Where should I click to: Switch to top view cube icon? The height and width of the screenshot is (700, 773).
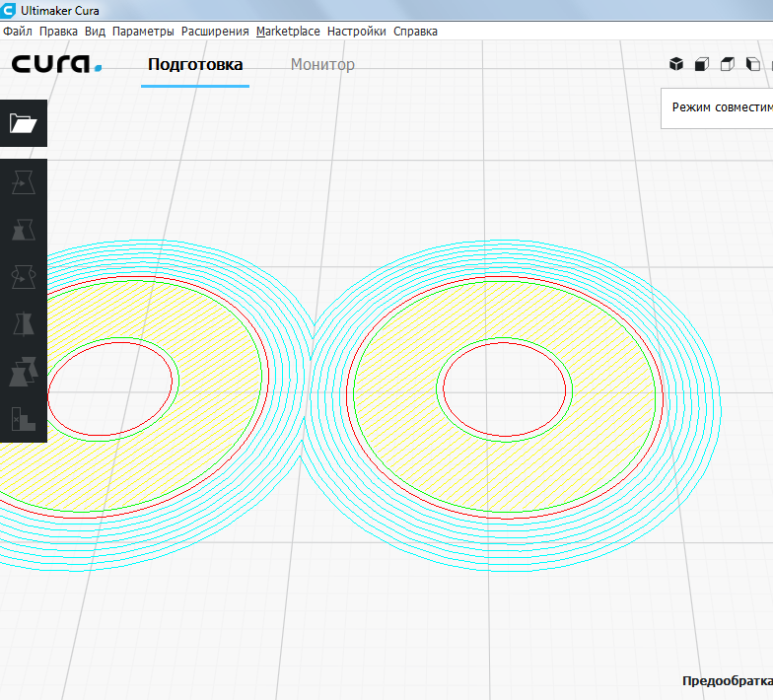(x=728, y=64)
